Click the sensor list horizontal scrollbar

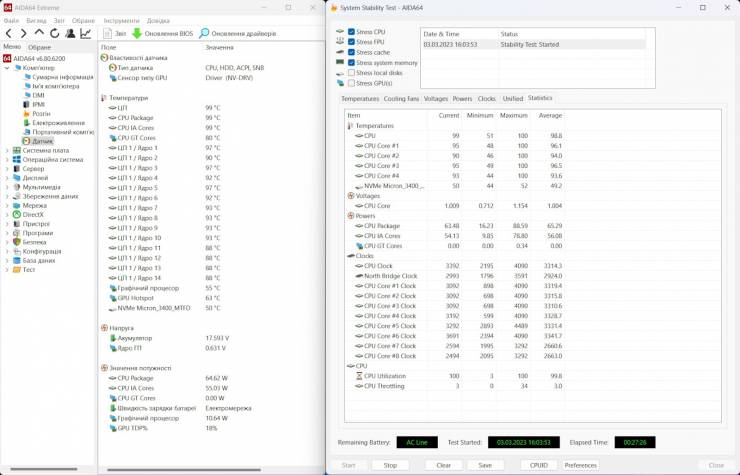184,469
